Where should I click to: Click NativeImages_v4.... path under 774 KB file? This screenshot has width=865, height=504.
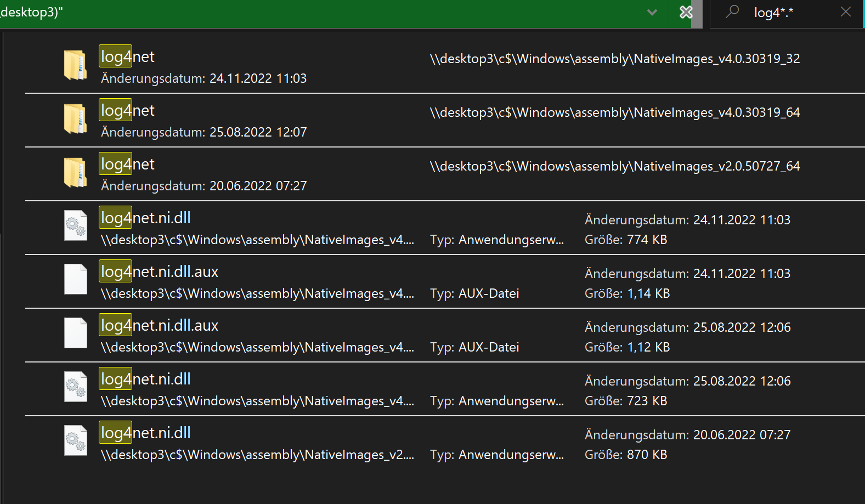pyautogui.click(x=257, y=240)
